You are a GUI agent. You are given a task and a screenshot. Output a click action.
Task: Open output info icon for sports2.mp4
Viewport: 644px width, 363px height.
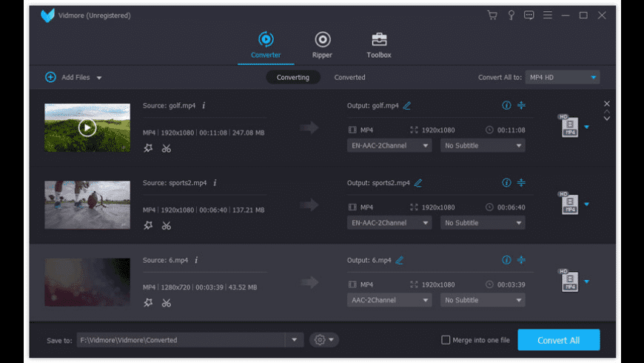tap(506, 183)
